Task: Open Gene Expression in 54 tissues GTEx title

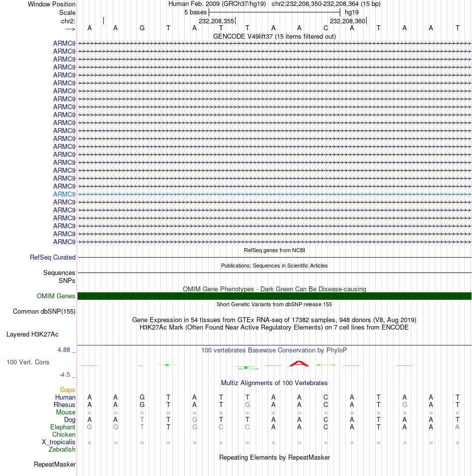Action: click(x=274, y=320)
